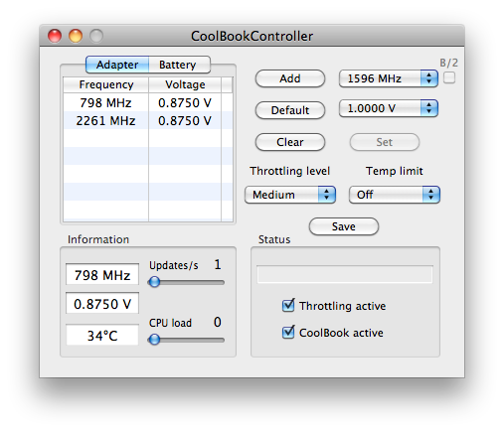Click the Clear button
The width and height of the screenshot is (504, 432).
(290, 142)
